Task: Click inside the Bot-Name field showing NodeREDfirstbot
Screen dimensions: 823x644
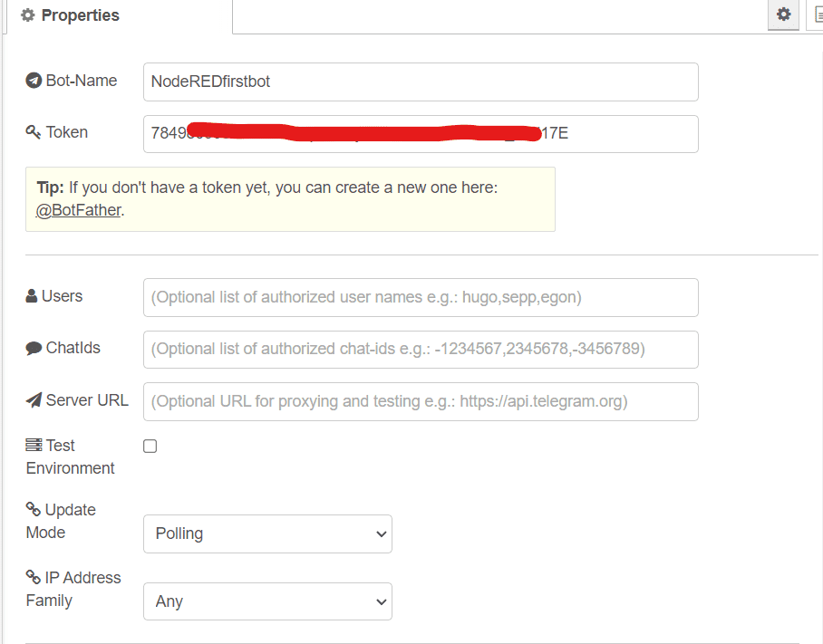Action: click(x=420, y=82)
